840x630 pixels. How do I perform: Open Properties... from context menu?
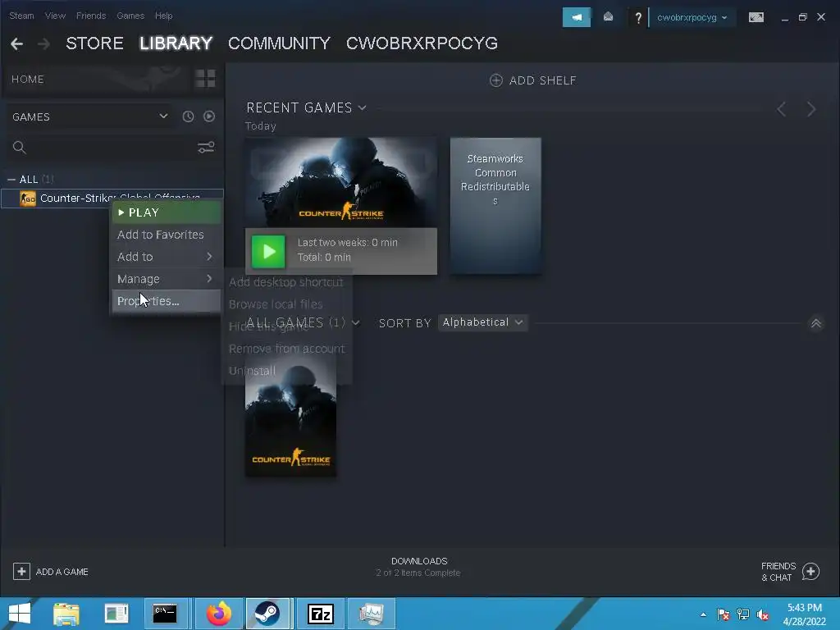click(166, 301)
